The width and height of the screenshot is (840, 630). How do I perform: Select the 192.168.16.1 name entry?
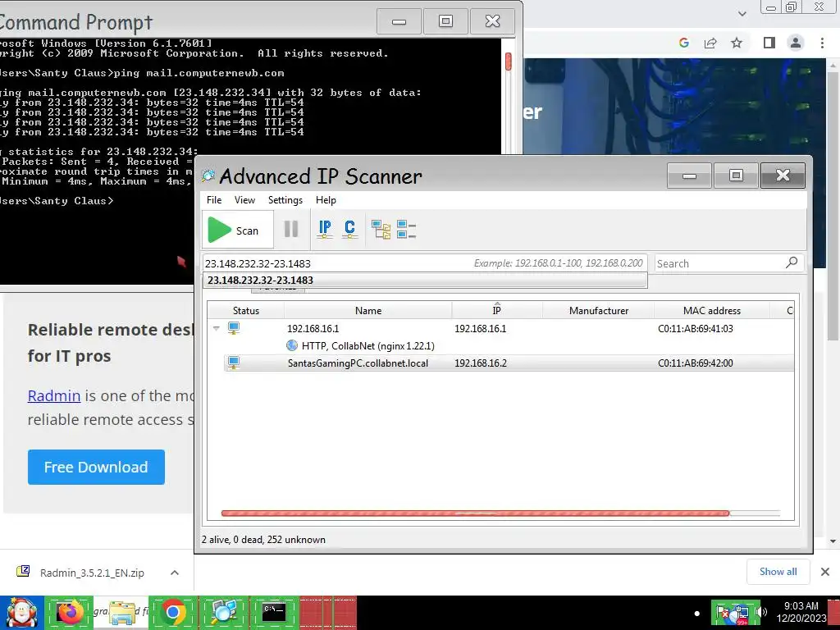(313, 328)
